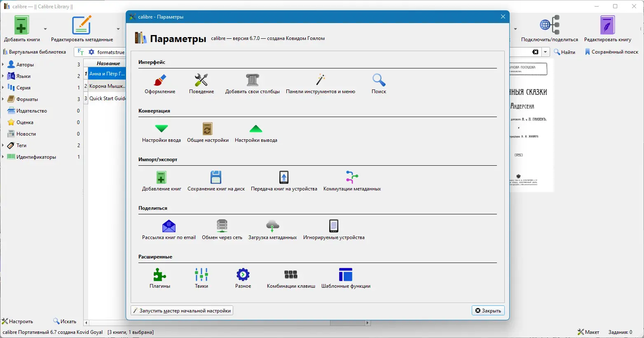Open the Добавить книги dropdown arrow

click(45, 29)
